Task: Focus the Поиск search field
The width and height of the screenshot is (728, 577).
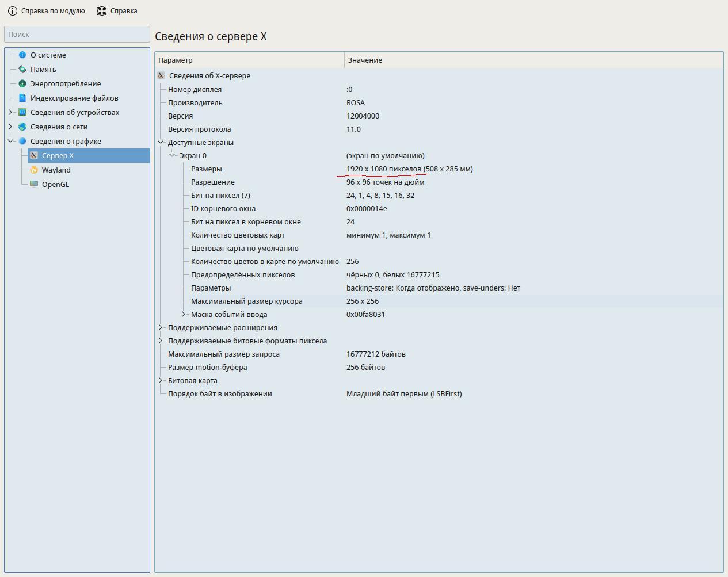Action: tap(77, 34)
